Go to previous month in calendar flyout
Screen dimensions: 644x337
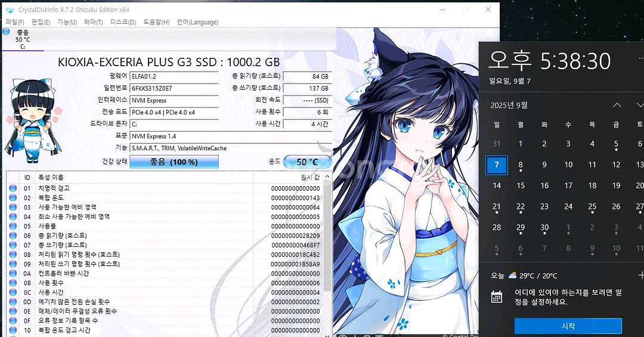click(x=617, y=105)
